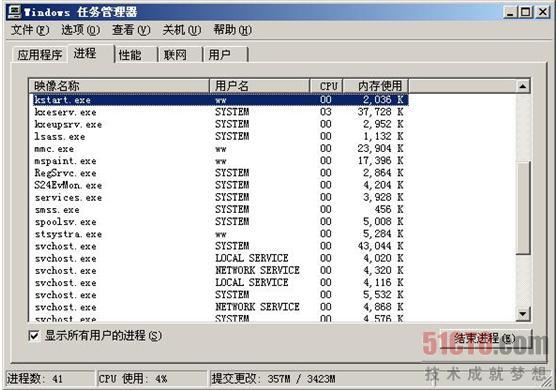Click SYSTEM user of lsass.exe row
This screenshot has width=556, height=390.
point(232,136)
